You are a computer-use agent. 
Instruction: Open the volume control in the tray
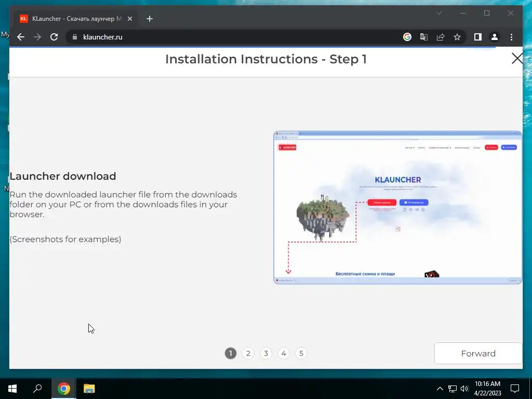[464, 389]
